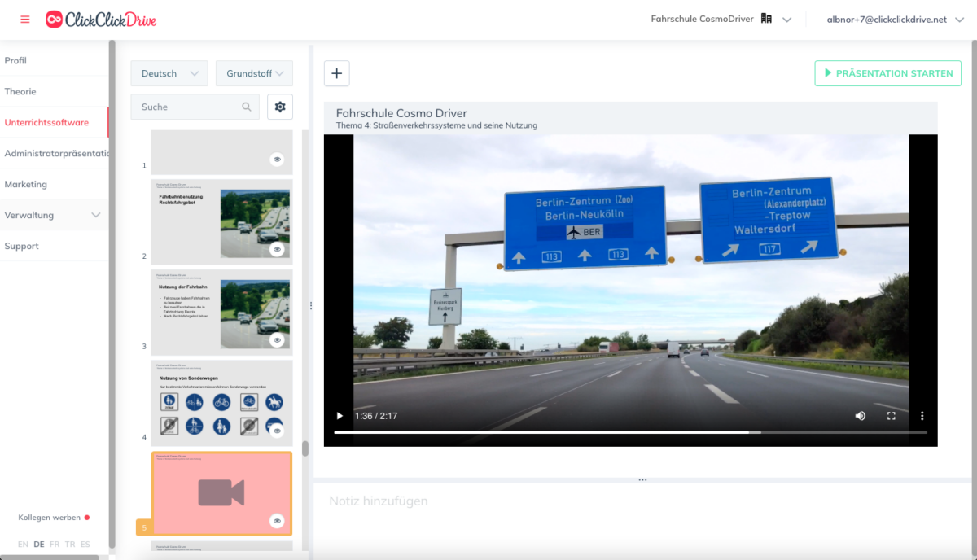Click the ClickClickDrive logo
This screenshot has height=560, width=977.
pos(101,20)
